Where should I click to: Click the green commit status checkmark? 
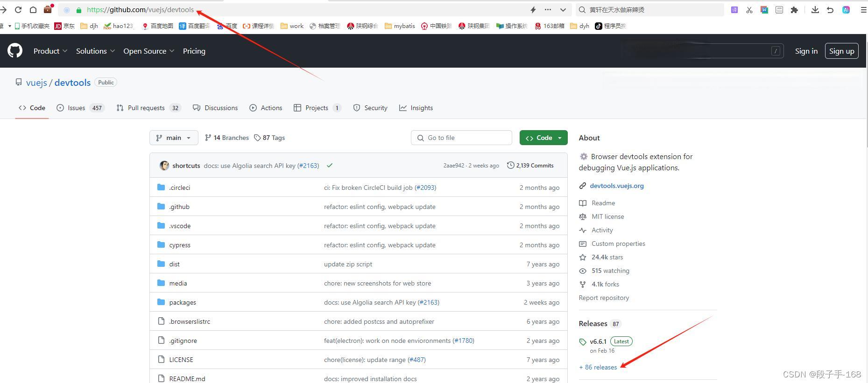pyautogui.click(x=330, y=166)
